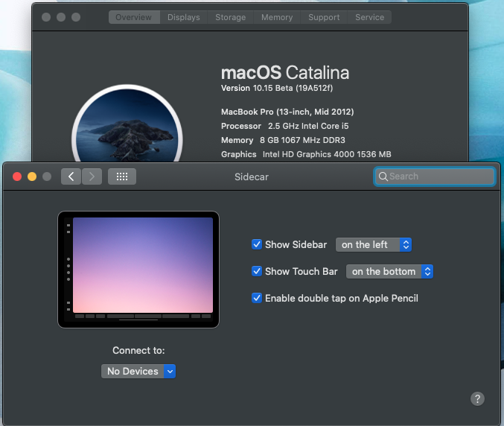Click the 'Enable double tap on Apple Pencil' label
This screenshot has height=426, width=504.
pyautogui.click(x=342, y=299)
